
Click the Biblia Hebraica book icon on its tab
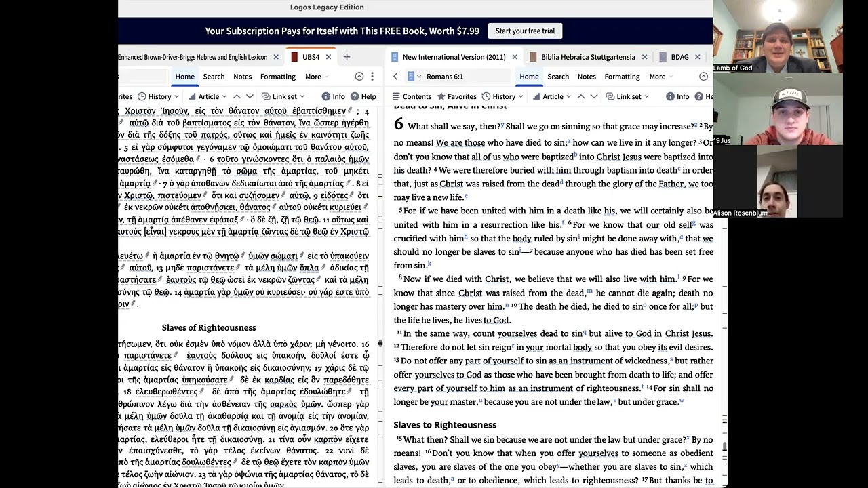coord(533,57)
